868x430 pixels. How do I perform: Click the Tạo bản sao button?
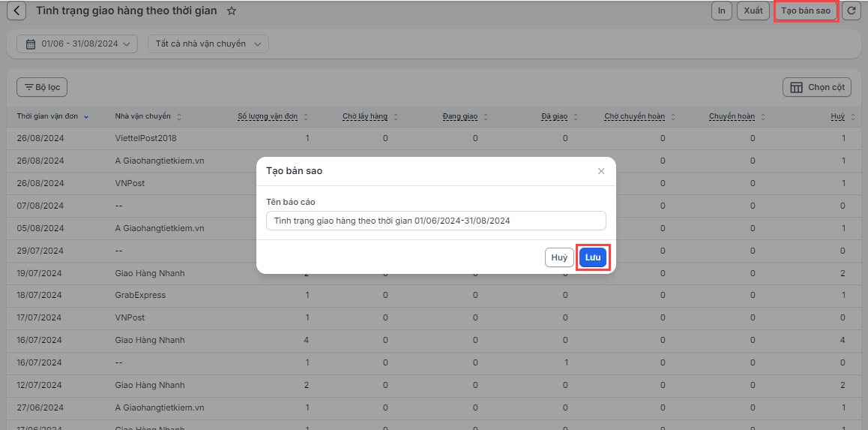[805, 11]
